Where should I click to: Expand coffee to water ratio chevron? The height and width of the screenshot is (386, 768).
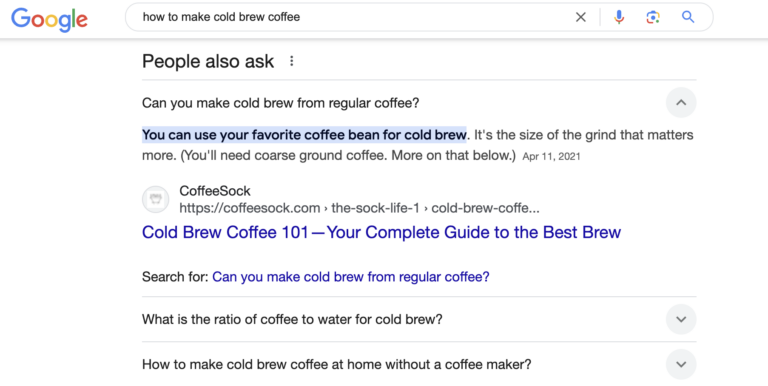681,319
